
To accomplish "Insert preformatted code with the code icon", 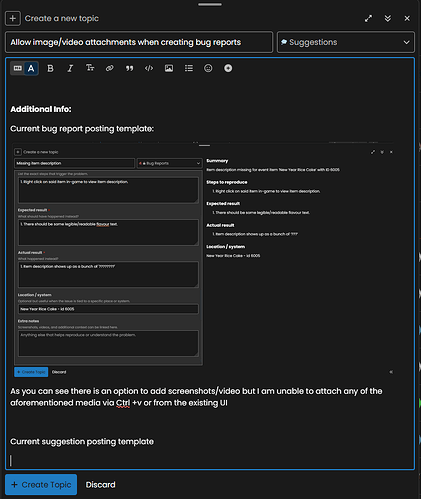I will pyautogui.click(x=149, y=68).
